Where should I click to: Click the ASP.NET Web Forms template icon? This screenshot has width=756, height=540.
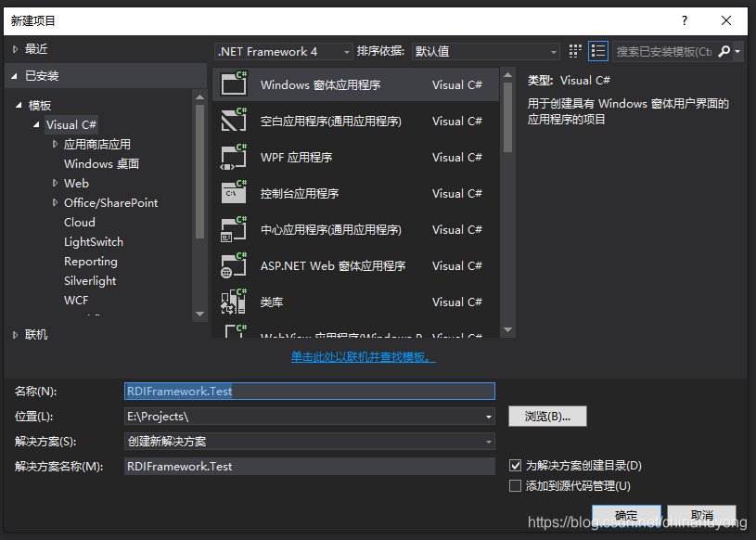click(x=234, y=265)
